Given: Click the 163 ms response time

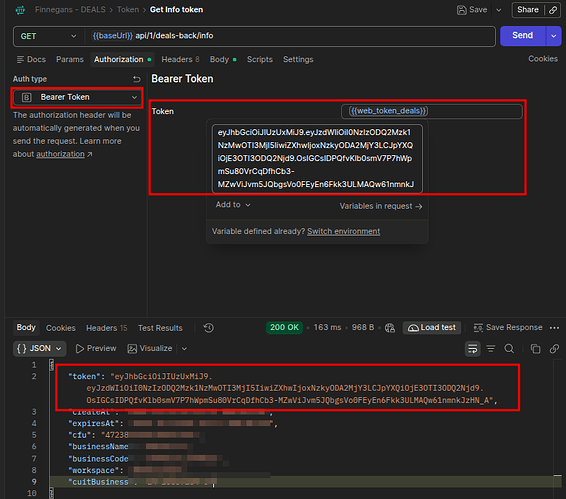Looking at the screenshot, I should [x=327, y=327].
